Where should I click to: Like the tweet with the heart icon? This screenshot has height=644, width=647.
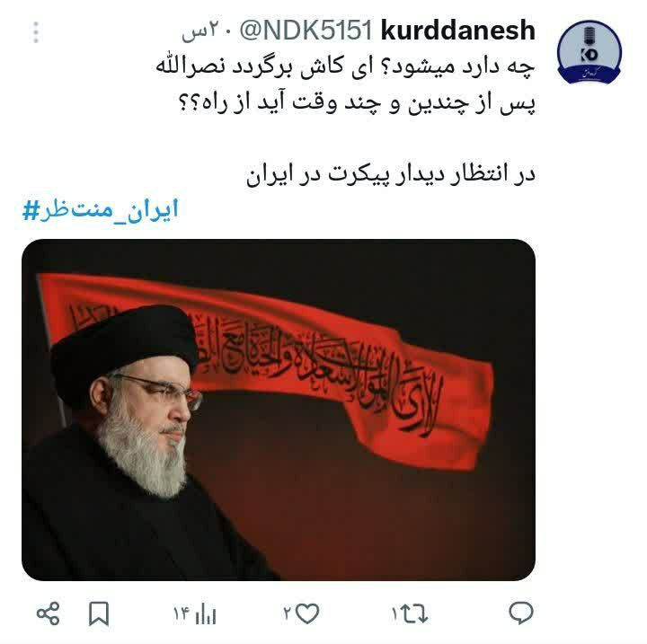pos(307,613)
